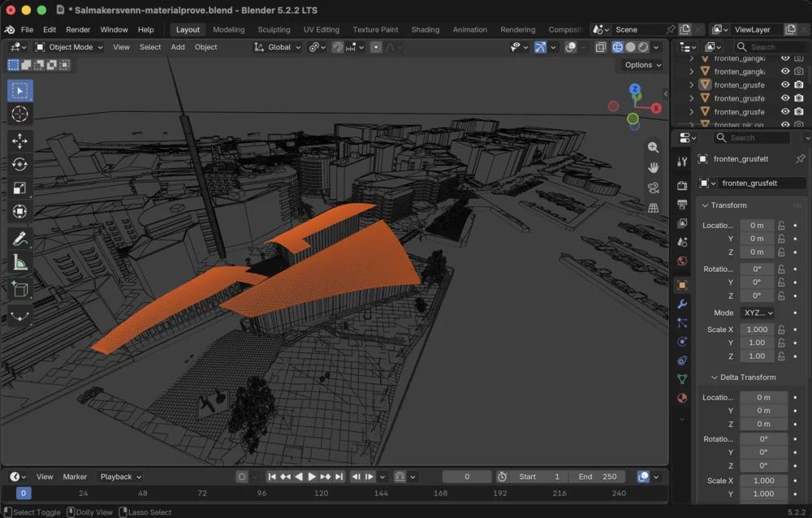This screenshot has width=812, height=518.
Task: Open the timeline Marker menu
Action: (75, 477)
